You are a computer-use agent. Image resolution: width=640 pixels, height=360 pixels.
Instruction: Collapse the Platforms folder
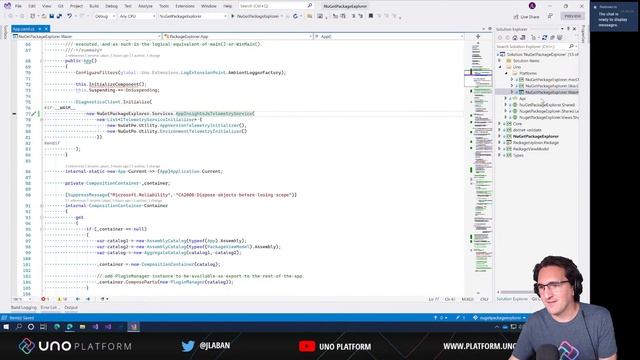(506, 73)
